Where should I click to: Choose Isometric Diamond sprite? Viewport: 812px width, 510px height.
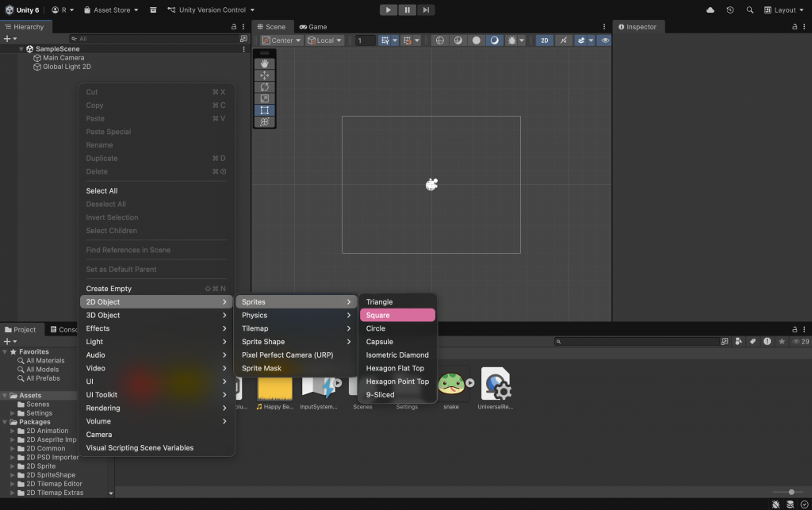[x=397, y=355]
